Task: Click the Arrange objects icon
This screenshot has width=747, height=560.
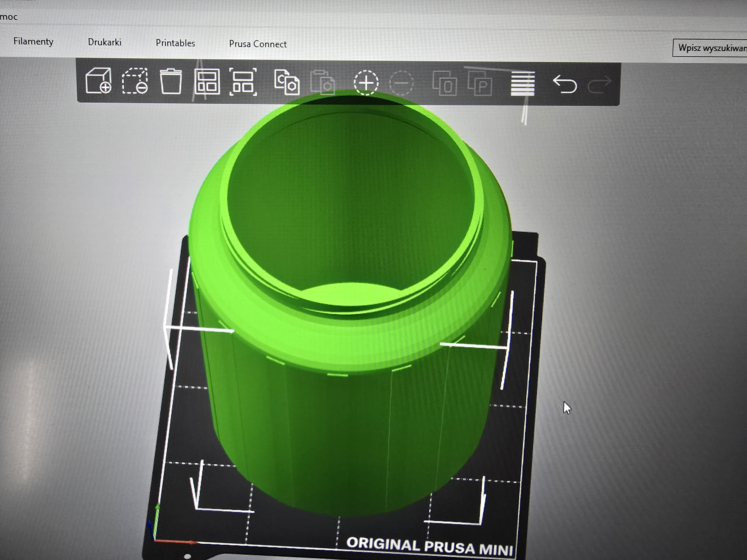Action: coord(207,82)
